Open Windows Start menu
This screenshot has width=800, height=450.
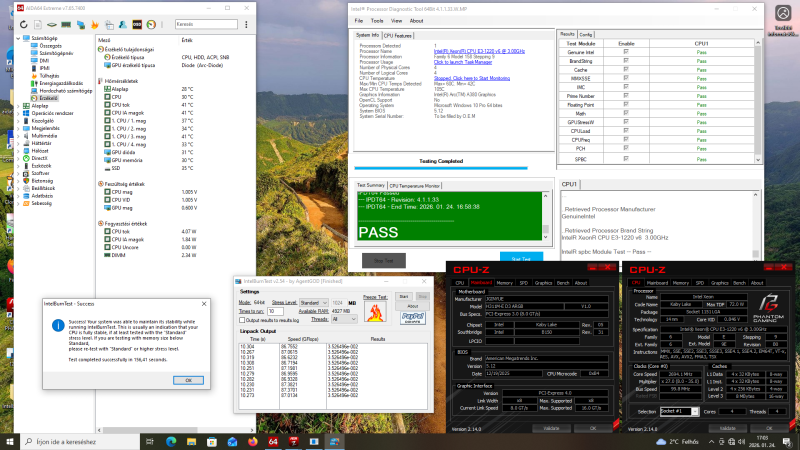tap(10, 442)
